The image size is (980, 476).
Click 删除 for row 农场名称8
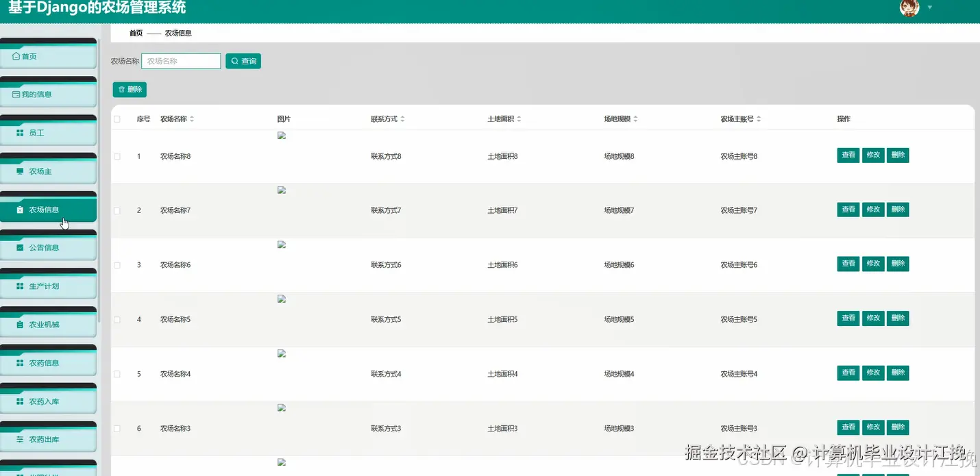[x=898, y=155]
